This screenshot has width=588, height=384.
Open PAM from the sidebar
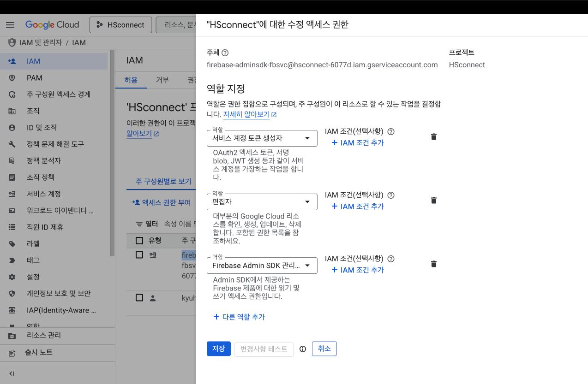coord(54,78)
